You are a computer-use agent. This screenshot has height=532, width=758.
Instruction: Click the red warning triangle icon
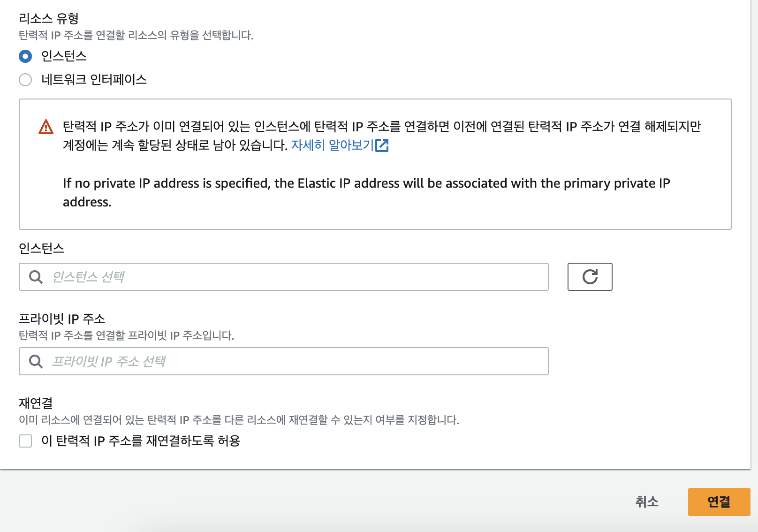[46, 127]
